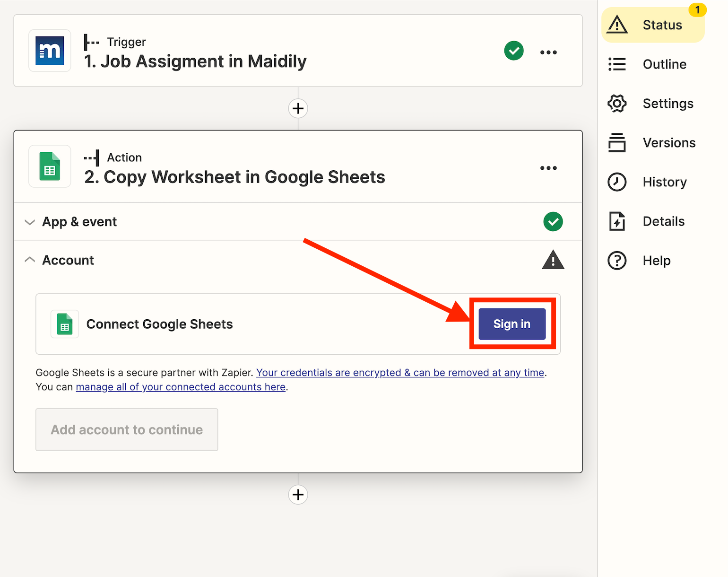Viewport: 728px width, 577px height.
Task: Select the Copy Worksheet in Google Sheets title
Action: pos(234,177)
